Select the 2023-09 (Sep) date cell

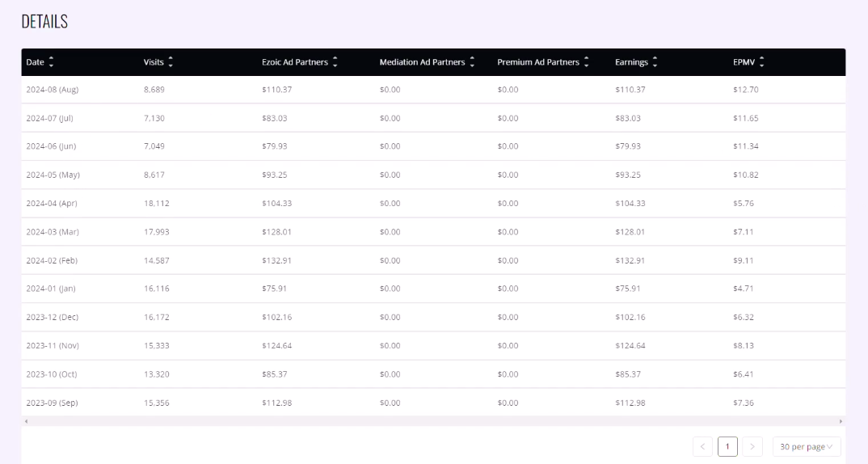tap(52, 403)
